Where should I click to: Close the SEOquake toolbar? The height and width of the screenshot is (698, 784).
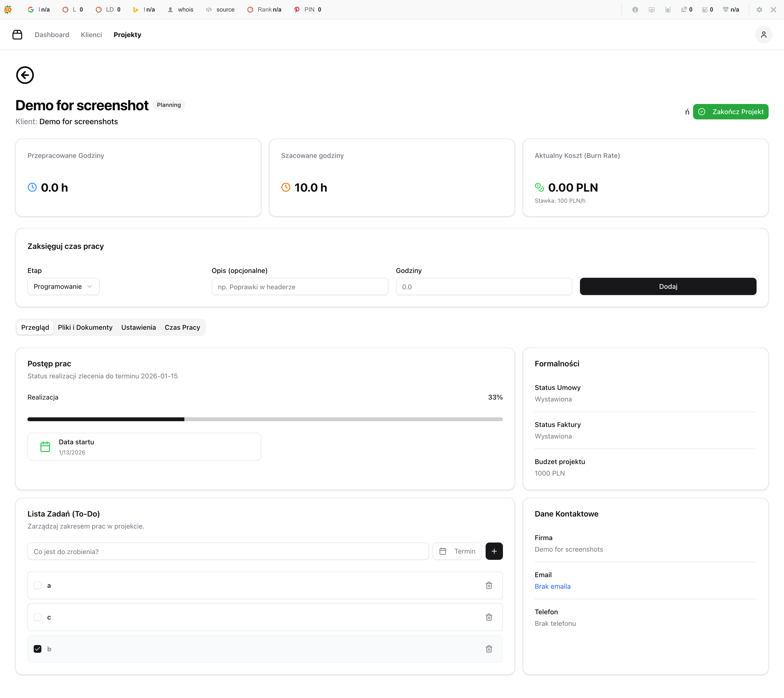tap(773, 10)
